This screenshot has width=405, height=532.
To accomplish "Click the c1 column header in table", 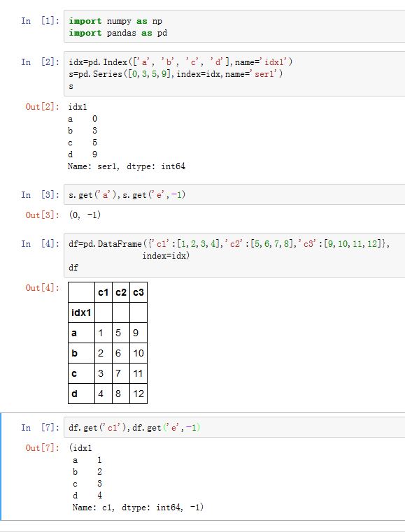I will coord(104,292).
